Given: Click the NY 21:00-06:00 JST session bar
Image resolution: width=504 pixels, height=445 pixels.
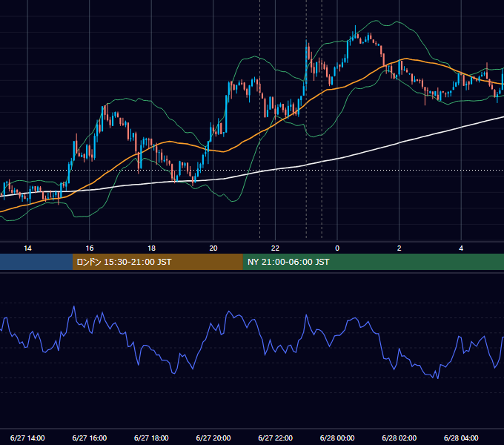Looking at the screenshot, I should (x=373, y=262).
